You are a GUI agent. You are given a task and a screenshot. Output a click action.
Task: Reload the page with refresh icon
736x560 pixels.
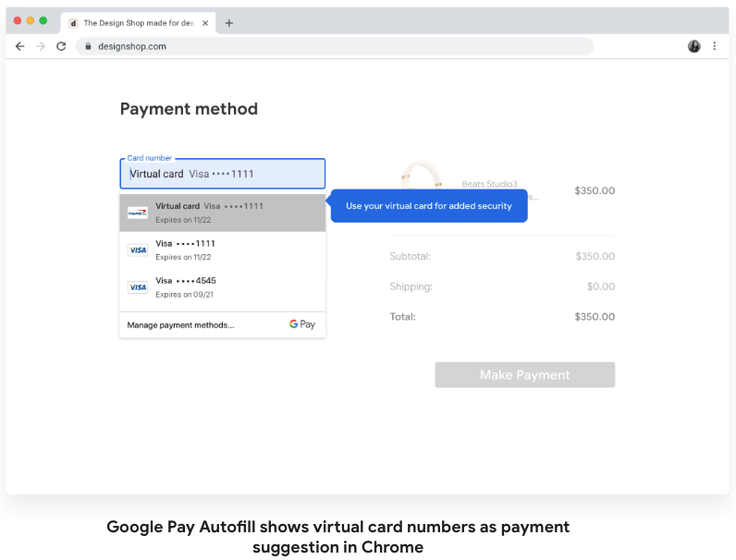pyautogui.click(x=61, y=46)
